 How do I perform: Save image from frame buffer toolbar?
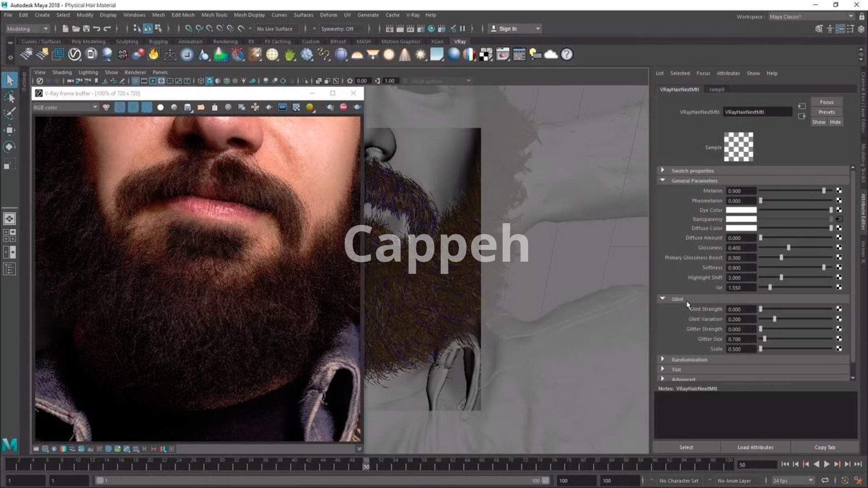tap(188, 107)
